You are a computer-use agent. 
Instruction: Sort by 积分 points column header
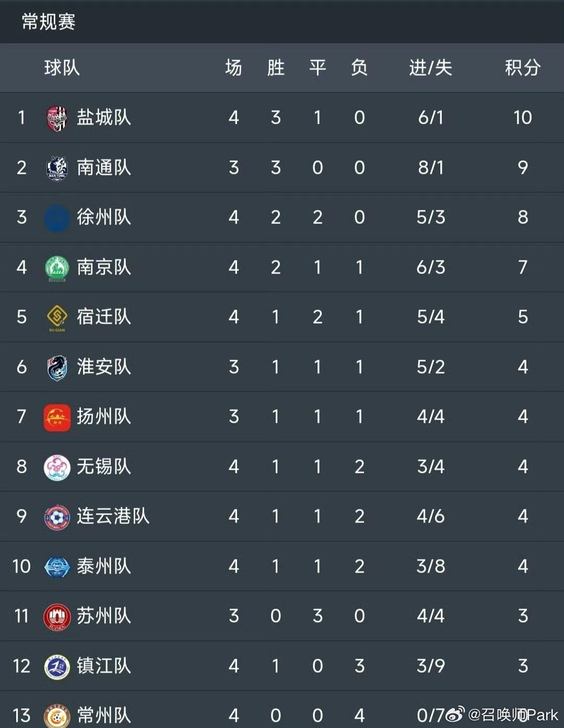tap(522, 68)
